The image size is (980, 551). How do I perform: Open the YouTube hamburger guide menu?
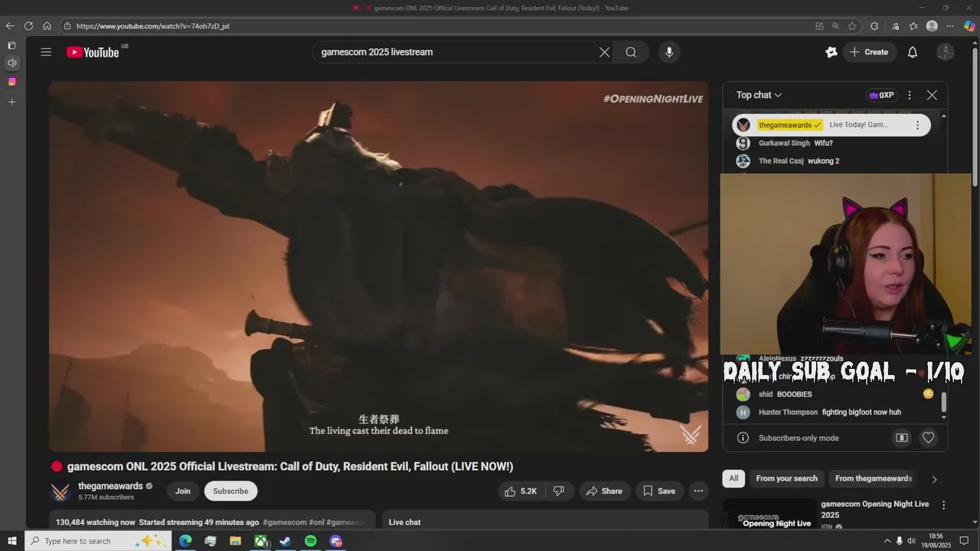(x=46, y=52)
